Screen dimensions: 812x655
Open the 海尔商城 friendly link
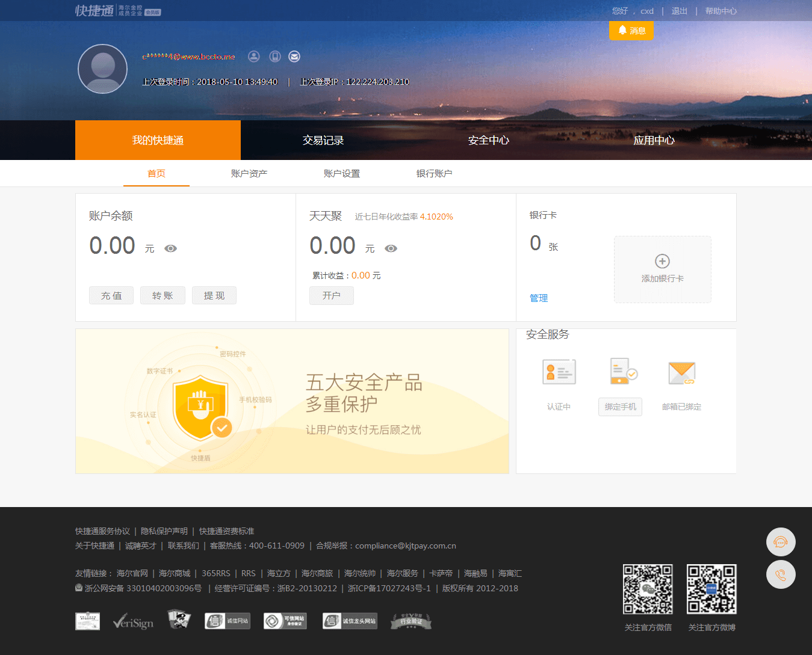pos(175,573)
